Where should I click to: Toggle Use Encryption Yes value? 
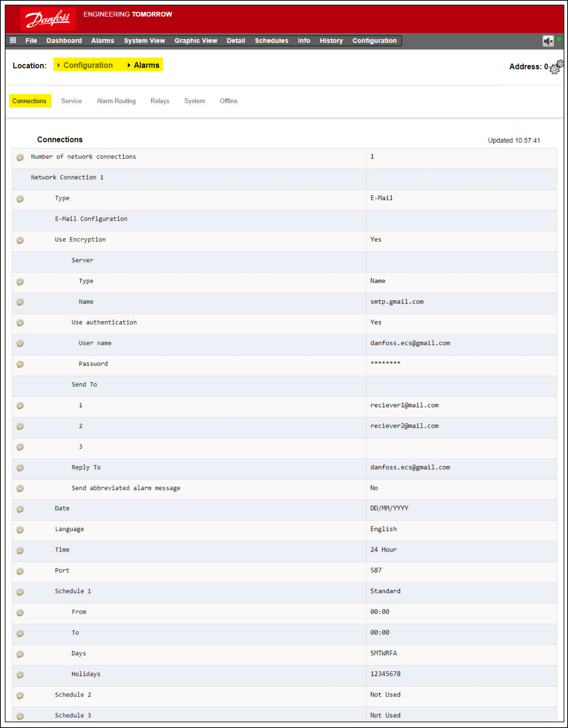(376, 239)
